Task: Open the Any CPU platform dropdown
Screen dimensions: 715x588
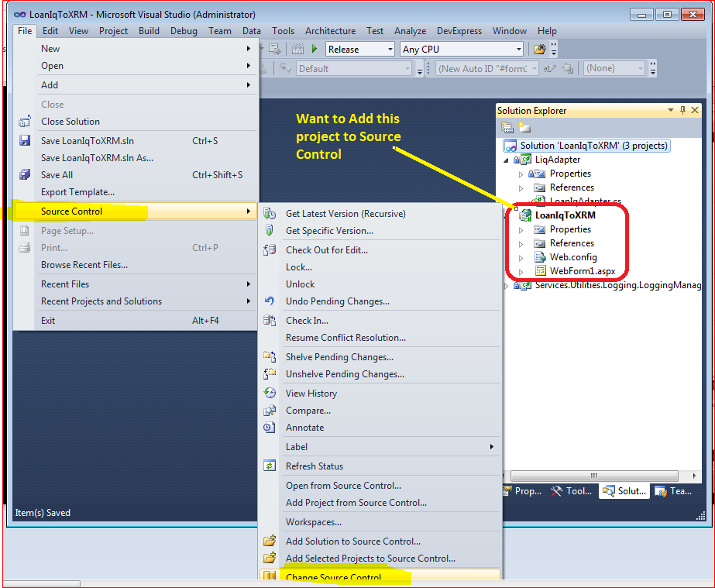Action: tap(519, 49)
